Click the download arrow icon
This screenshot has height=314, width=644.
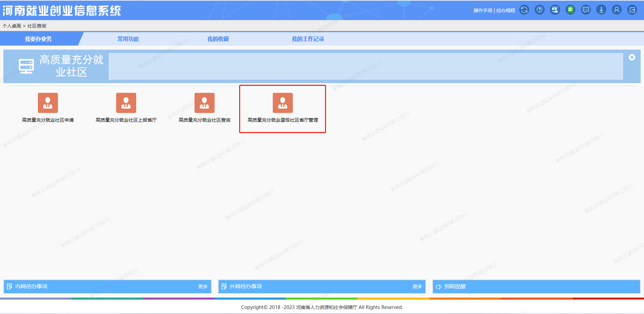[601, 10]
